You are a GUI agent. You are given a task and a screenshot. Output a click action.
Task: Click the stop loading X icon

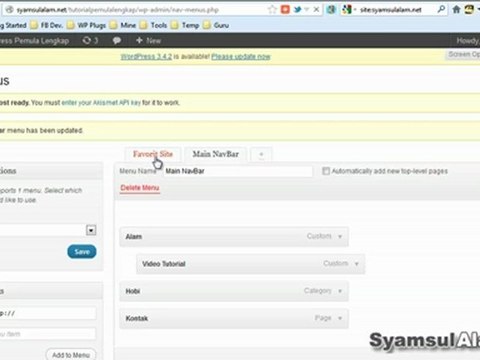(x=316, y=10)
